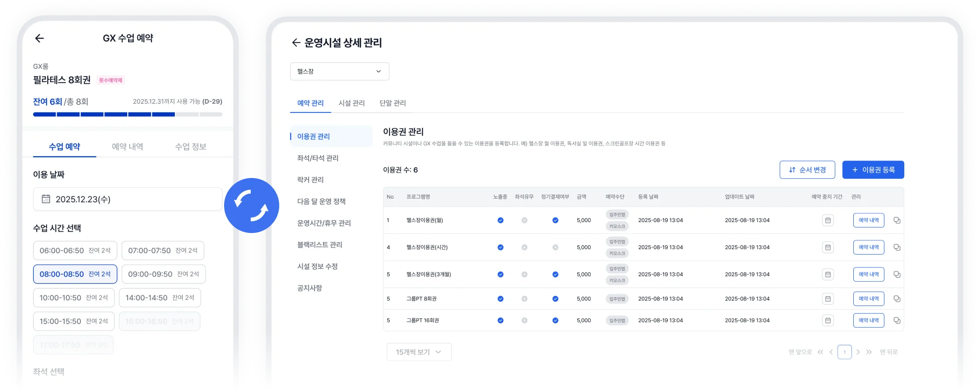Open the 15개씩 보기 page size dropdown
The height and width of the screenshot is (389, 980).
(x=419, y=352)
